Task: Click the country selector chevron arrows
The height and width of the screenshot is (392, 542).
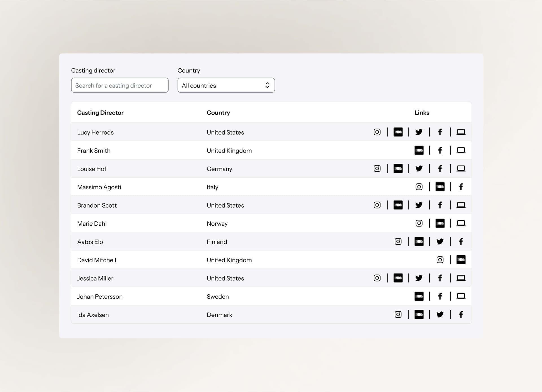Action: click(x=267, y=85)
